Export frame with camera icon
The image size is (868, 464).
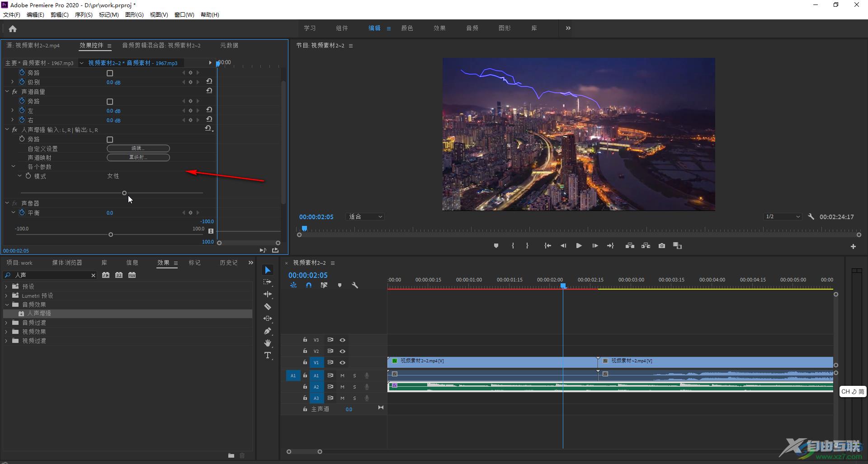tap(662, 246)
